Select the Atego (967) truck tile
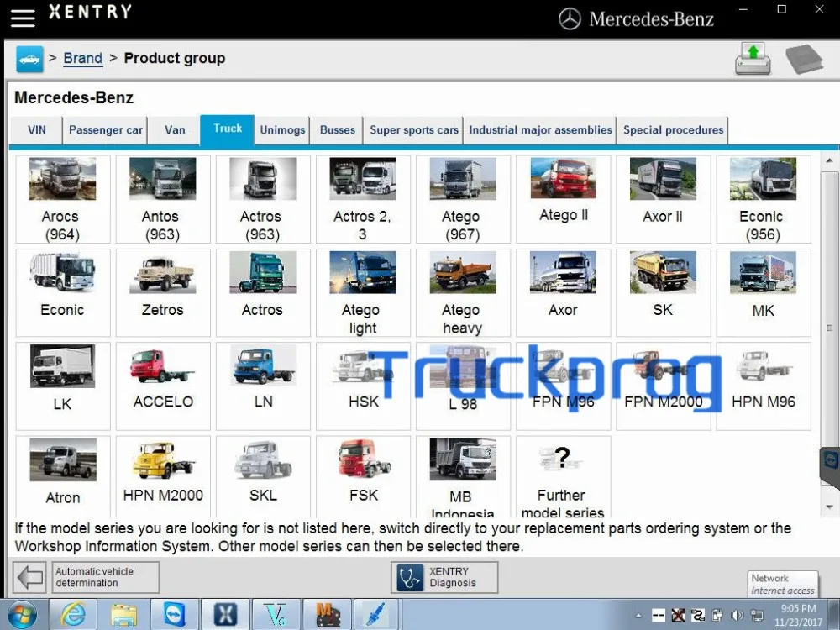 464,199
